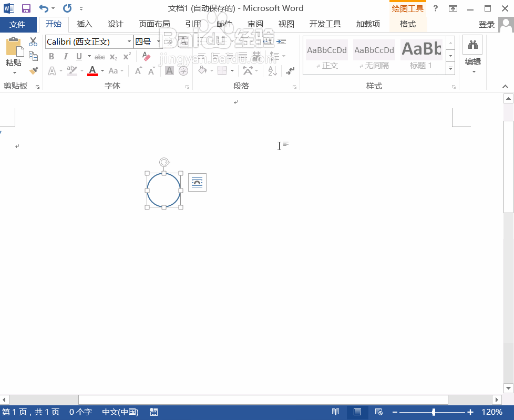Click the red font color swatch

(93, 70)
